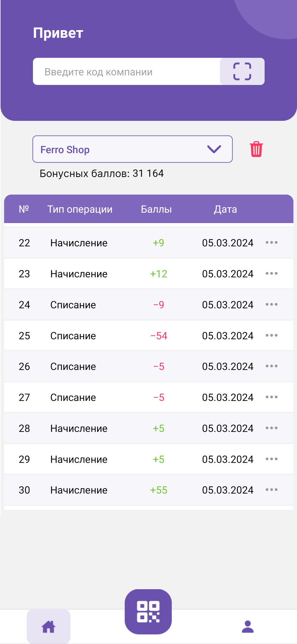Open more options for operation 22

[x=271, y=243]
